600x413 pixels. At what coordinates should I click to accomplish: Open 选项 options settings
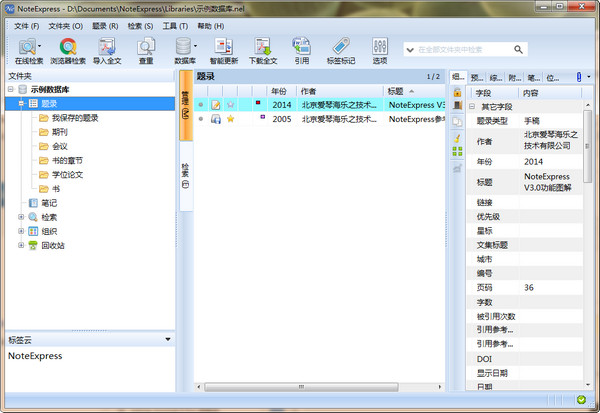pos(380,51)
